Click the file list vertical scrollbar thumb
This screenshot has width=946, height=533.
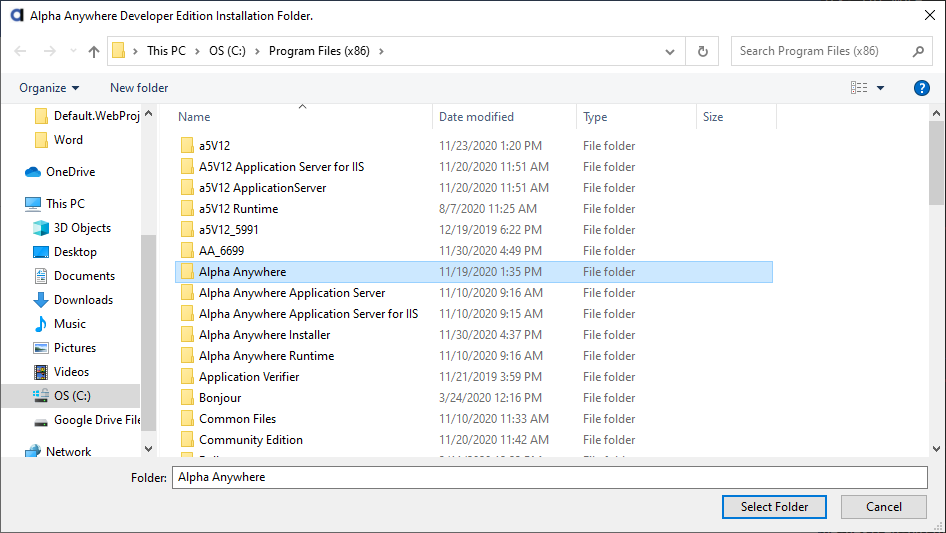click(x=936, y=163)
